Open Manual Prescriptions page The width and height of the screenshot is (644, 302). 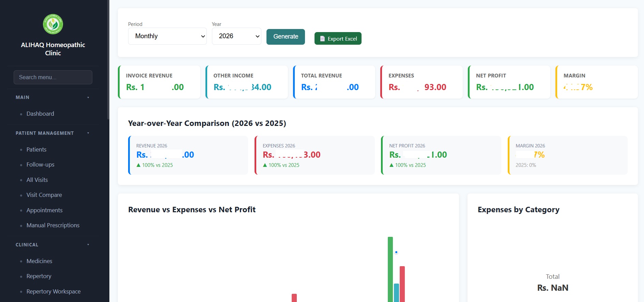coord(53,225)
